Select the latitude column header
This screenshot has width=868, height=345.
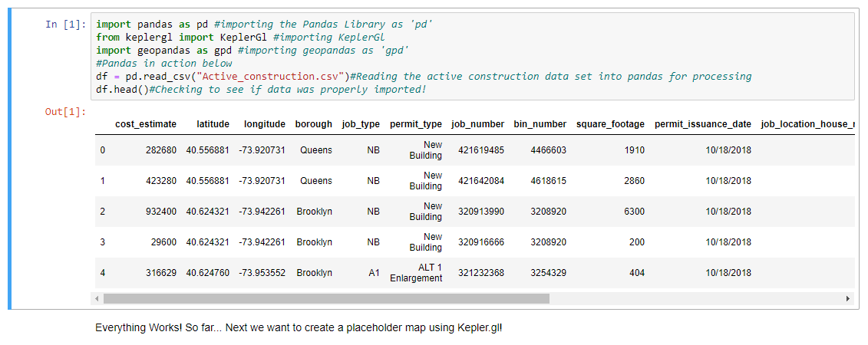click(213, 124)
